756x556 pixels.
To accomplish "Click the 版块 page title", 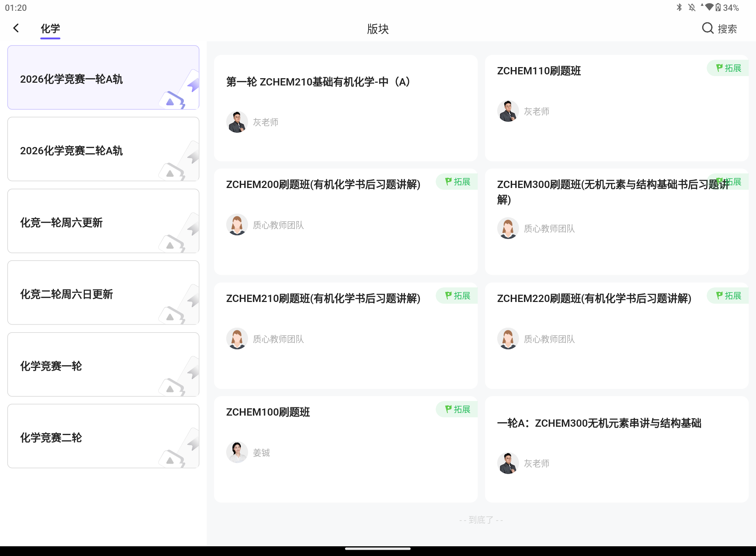I will point(378,29).
